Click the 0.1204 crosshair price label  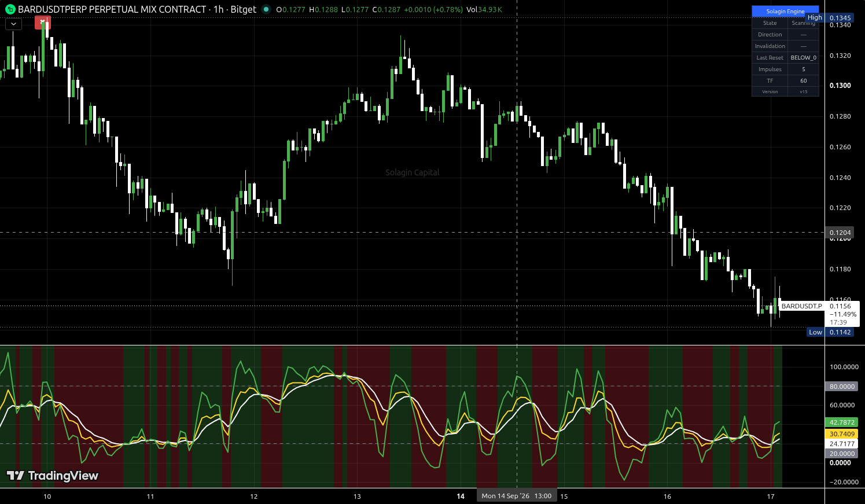coord(840,233)
